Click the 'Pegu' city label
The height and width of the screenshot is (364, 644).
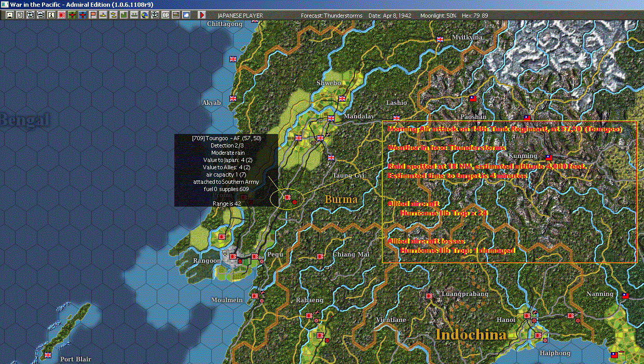pyautogui.click(x=275, y=254)
